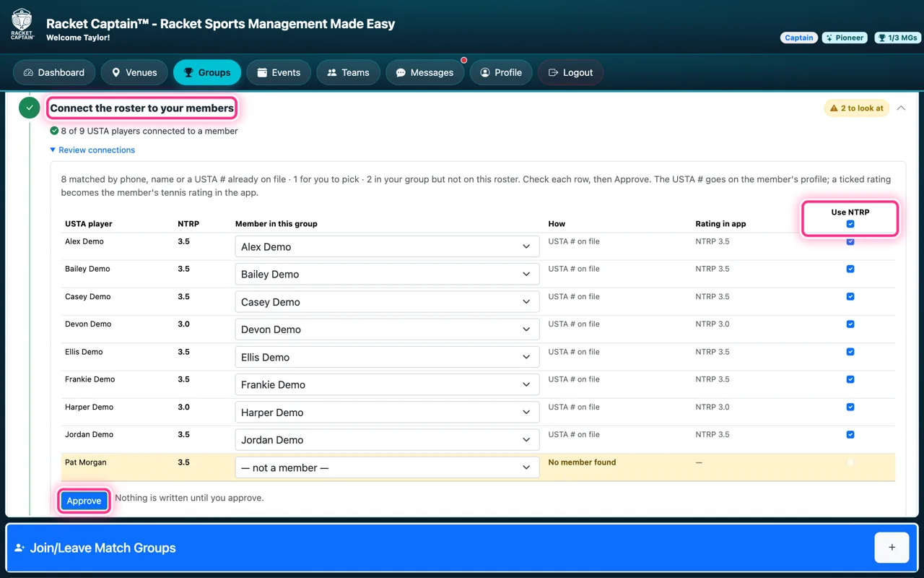Open member dropdown for Alex Demo
924x578 pixels.
387,246
